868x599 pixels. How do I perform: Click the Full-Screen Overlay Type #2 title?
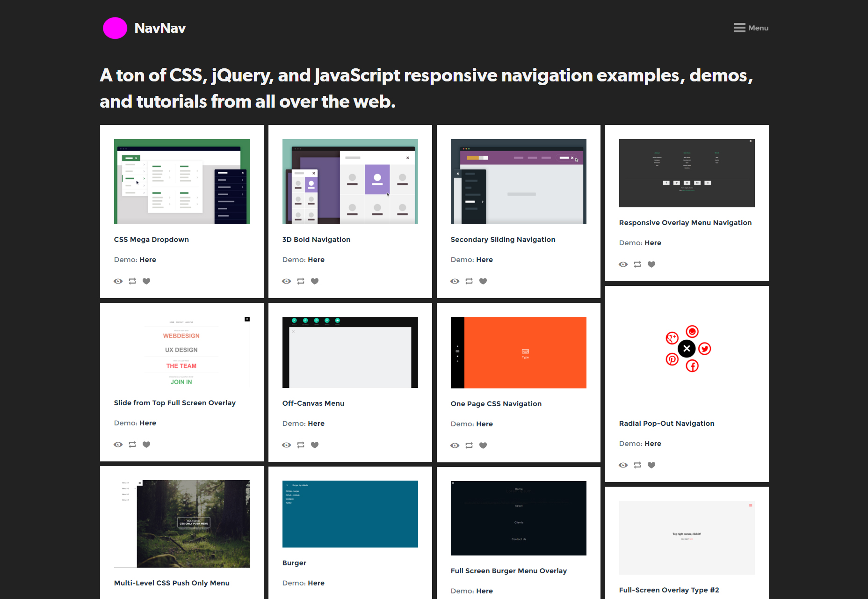point(669,590)
